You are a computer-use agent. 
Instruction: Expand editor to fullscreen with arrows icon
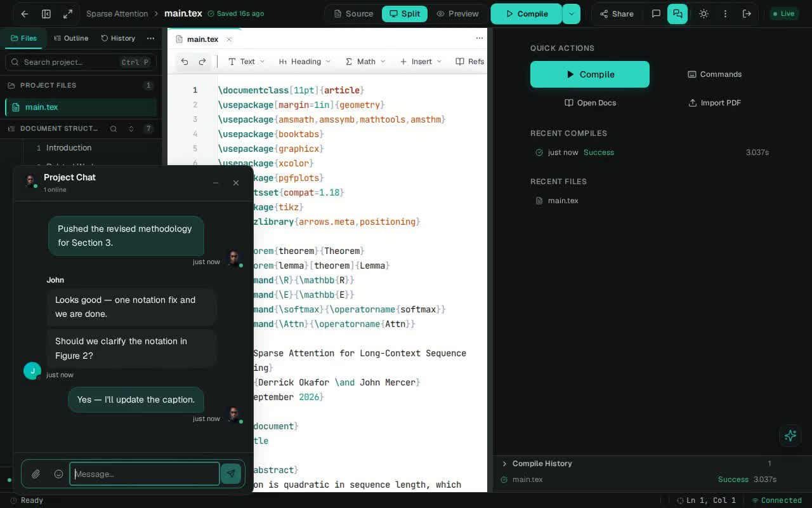click(x=68, y=13)
